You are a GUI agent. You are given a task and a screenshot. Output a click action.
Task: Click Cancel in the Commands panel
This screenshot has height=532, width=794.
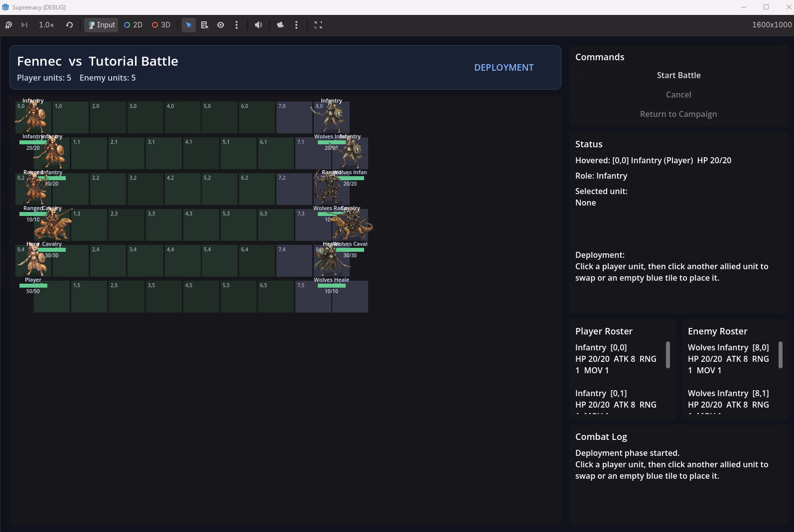point(678,95)
